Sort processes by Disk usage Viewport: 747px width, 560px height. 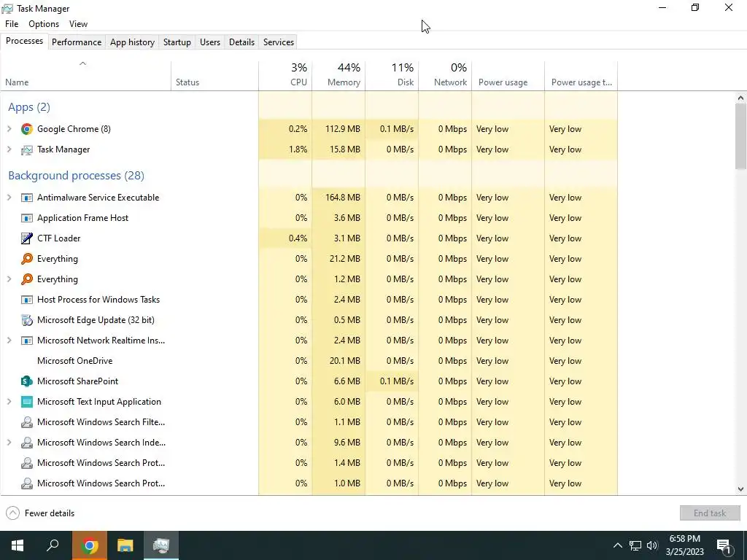392,76
